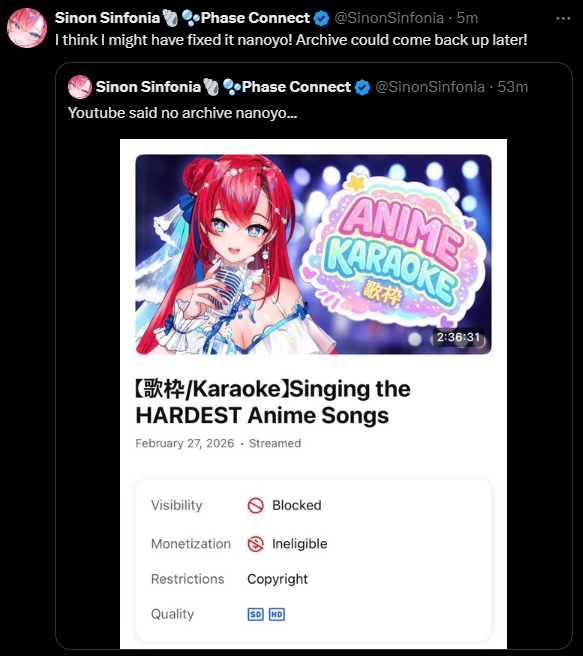Click the HD quality badge

pos(277,614)
